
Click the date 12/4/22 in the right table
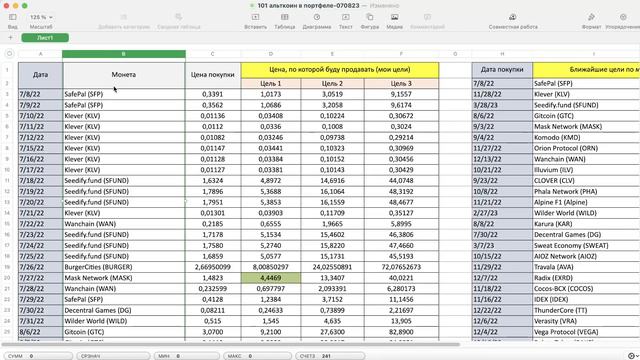pyautogui.click(x=502, y=332)
